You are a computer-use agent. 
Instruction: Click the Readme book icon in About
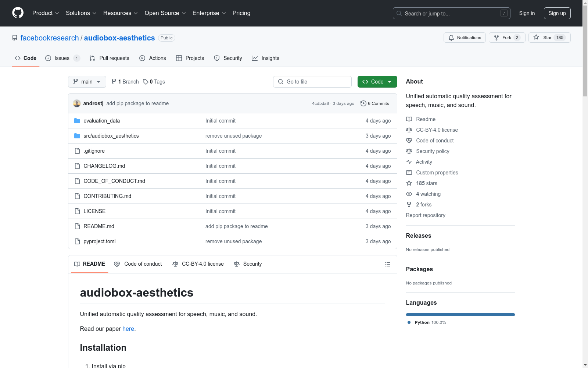tap(409, 119)
